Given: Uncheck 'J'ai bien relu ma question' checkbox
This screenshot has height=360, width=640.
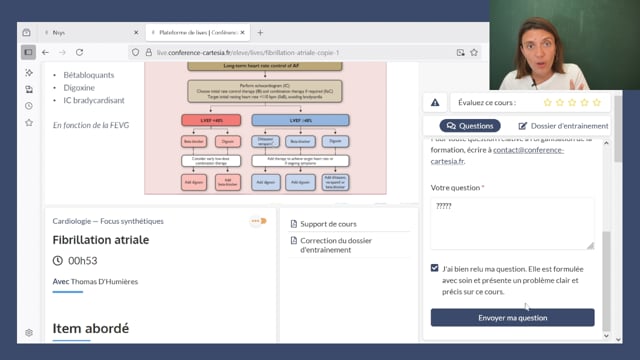Looking at the screenshot, I should pyautogui.click(x=434, y=268).
